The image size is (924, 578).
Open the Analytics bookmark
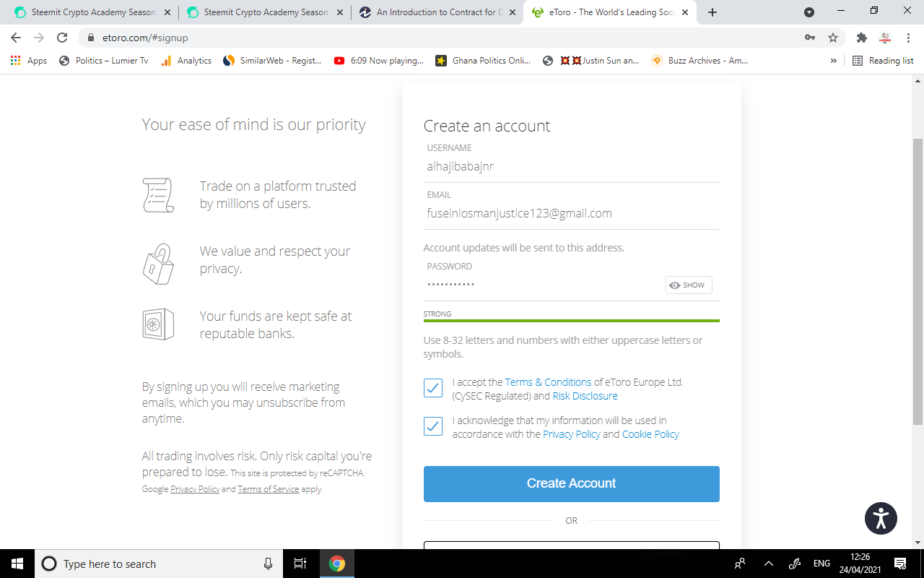click(x=186, y=61)
